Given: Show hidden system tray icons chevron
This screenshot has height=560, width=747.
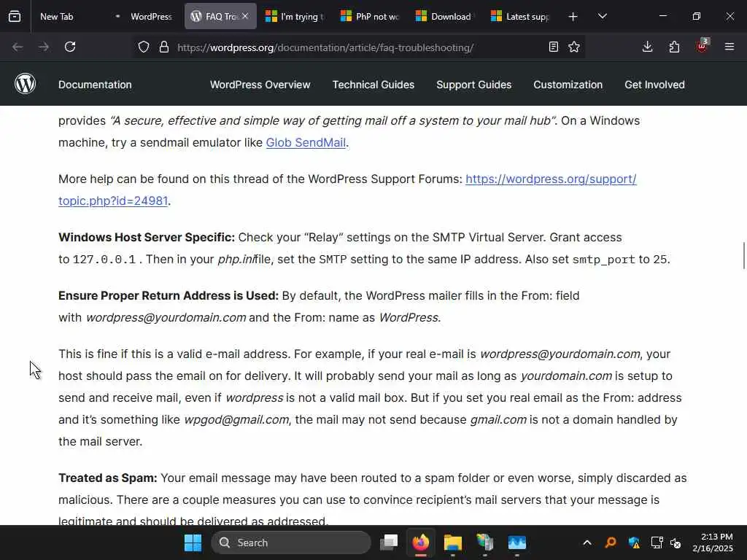Looking at the screenshot, I should 587,542.
